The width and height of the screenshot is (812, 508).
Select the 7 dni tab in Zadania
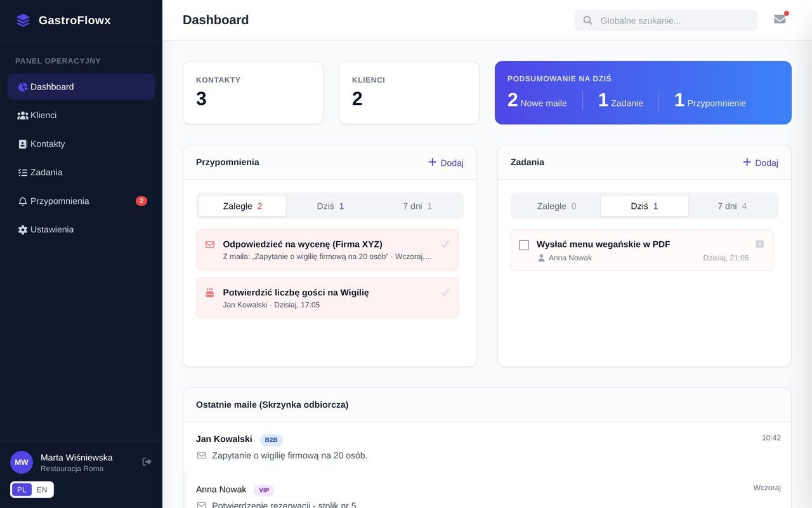732,206
